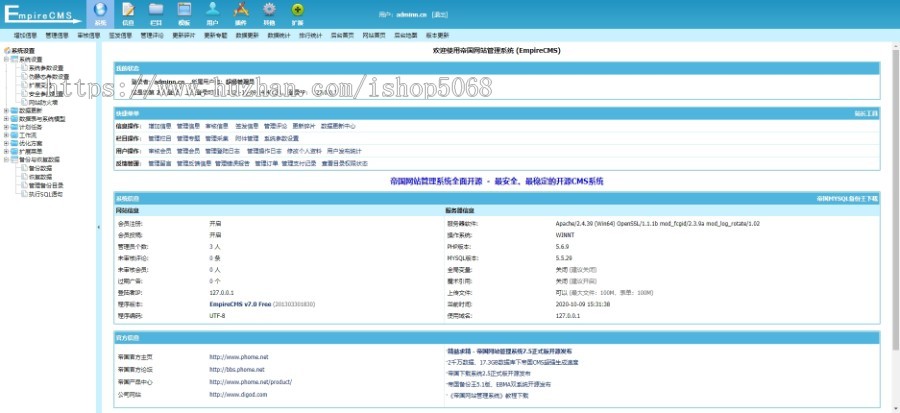Open 恢复数据 in the left tree
This screenshot has height=413, width=900.
tap(40, 177)
